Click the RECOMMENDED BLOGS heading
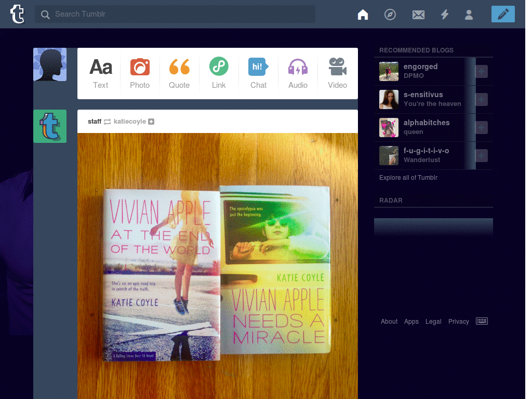 point(416,50)
